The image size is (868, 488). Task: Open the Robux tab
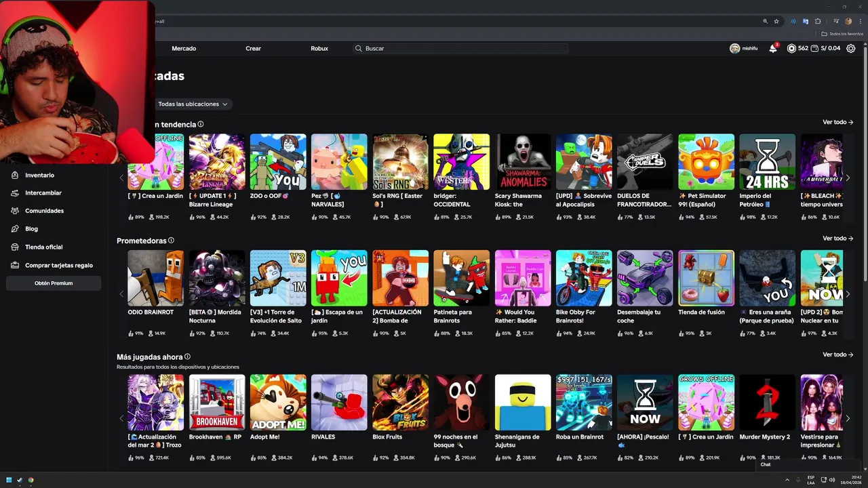pos(319,49)
